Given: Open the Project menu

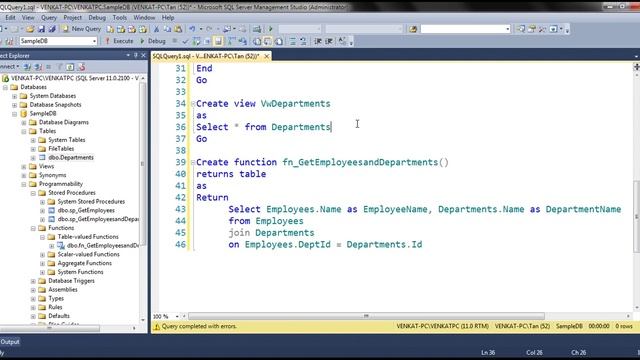Looking at the screenshot, I should (72, 18).
